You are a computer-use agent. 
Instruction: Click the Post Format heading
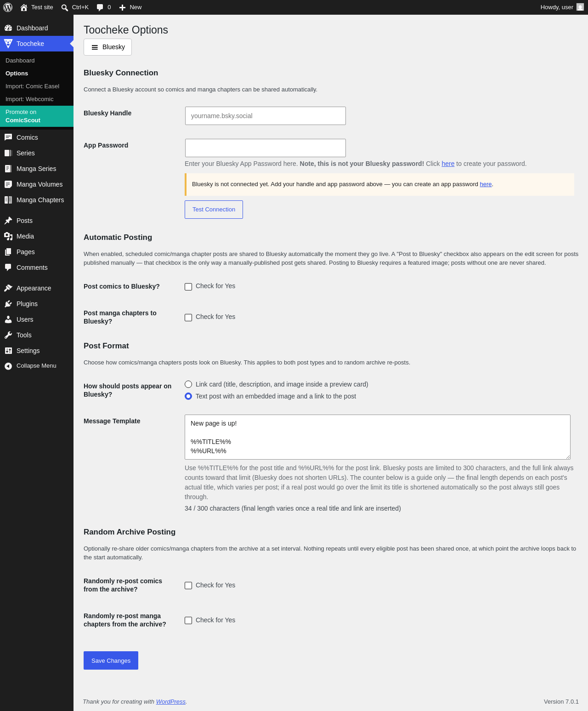click(106, 346)
